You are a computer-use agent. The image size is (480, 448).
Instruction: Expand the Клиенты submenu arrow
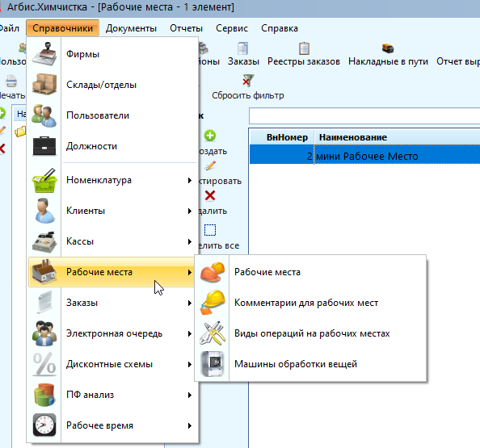[190, 211]
